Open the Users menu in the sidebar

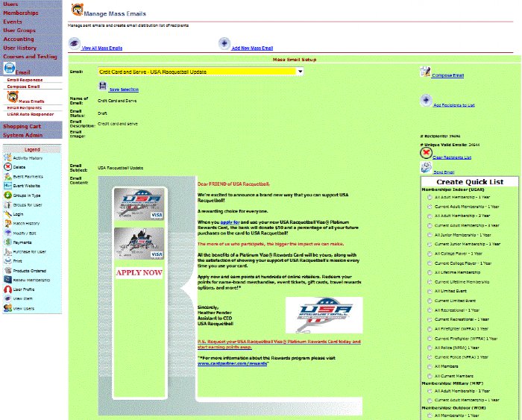tap(10, 4)
